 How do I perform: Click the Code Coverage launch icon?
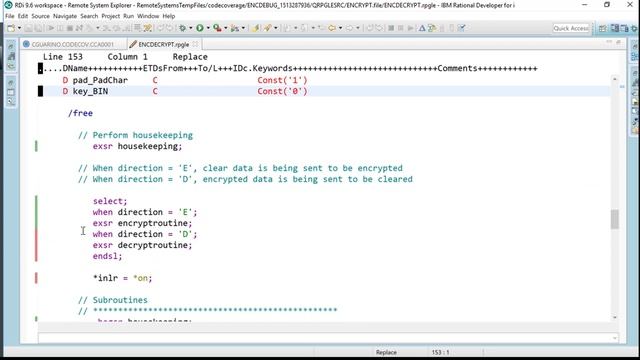(217, 28)
